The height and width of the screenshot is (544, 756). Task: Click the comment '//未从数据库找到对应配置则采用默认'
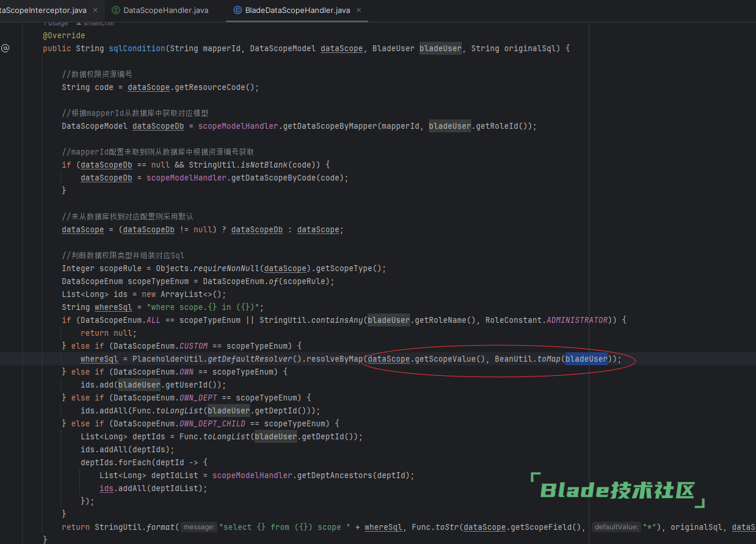click(x=128, y=216)
